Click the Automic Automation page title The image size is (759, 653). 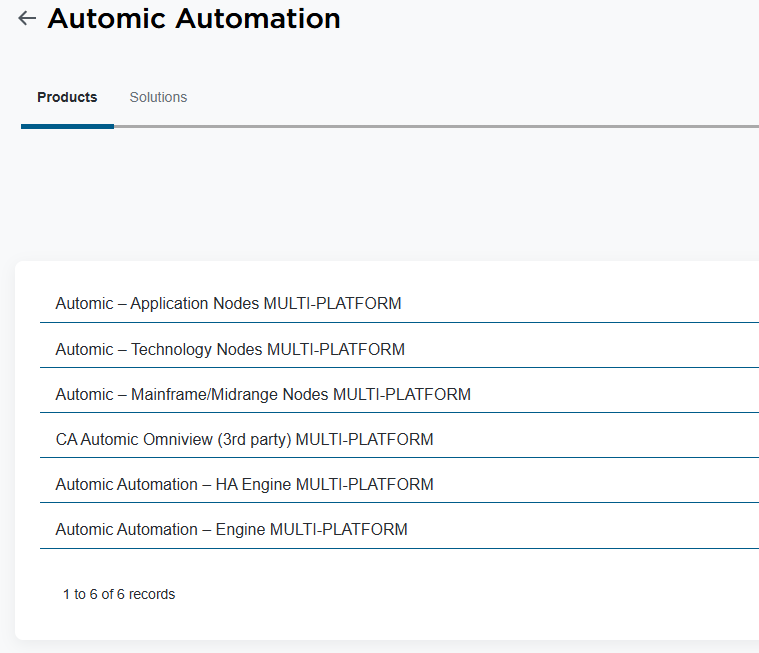click(194, 19)
